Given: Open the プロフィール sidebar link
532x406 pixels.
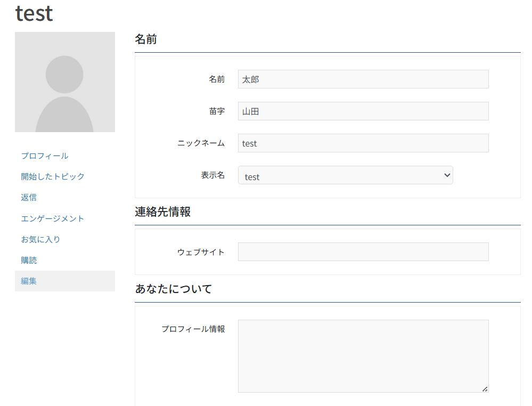Looking at the screenshot, I should point(45,156).
